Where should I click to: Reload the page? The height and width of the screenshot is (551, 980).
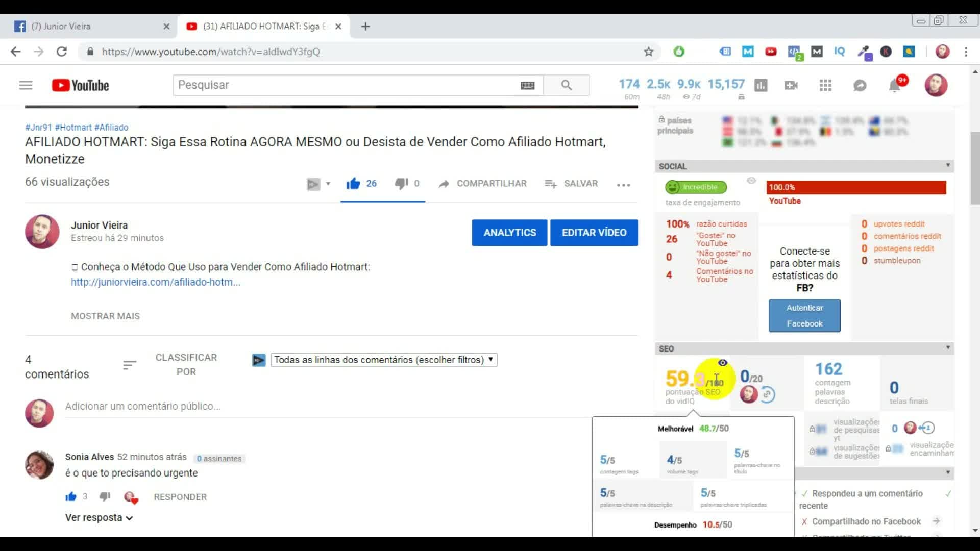[x=61, y=52]
